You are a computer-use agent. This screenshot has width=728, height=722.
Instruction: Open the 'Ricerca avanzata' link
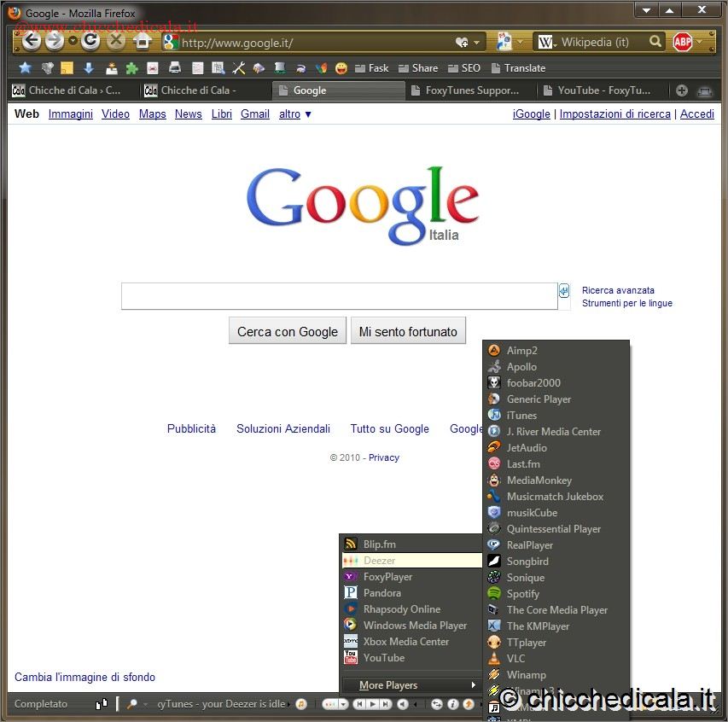coord(618,290)
